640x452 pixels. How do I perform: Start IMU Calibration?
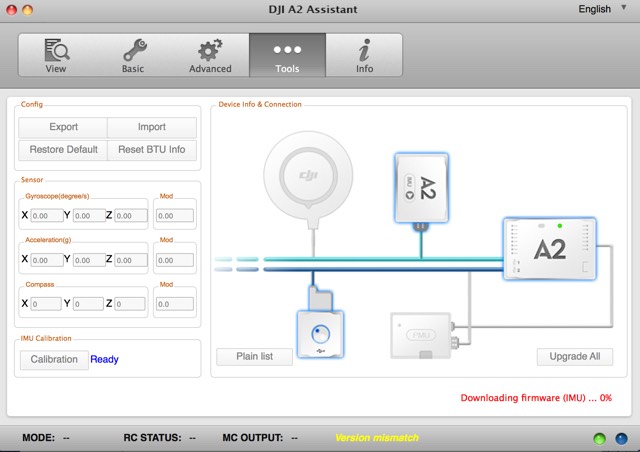tap(54, 359)
